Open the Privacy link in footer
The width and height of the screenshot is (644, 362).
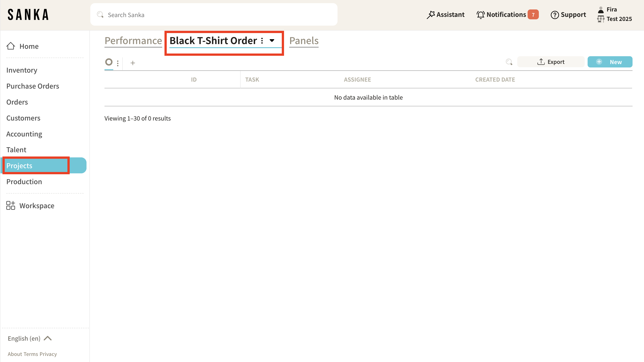point(48,354)
